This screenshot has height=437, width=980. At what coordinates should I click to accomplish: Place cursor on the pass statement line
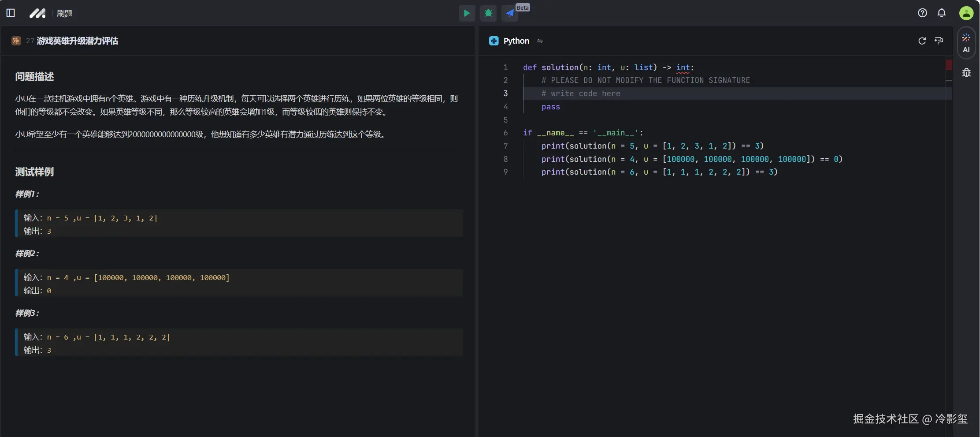click(x=550, y=107)
